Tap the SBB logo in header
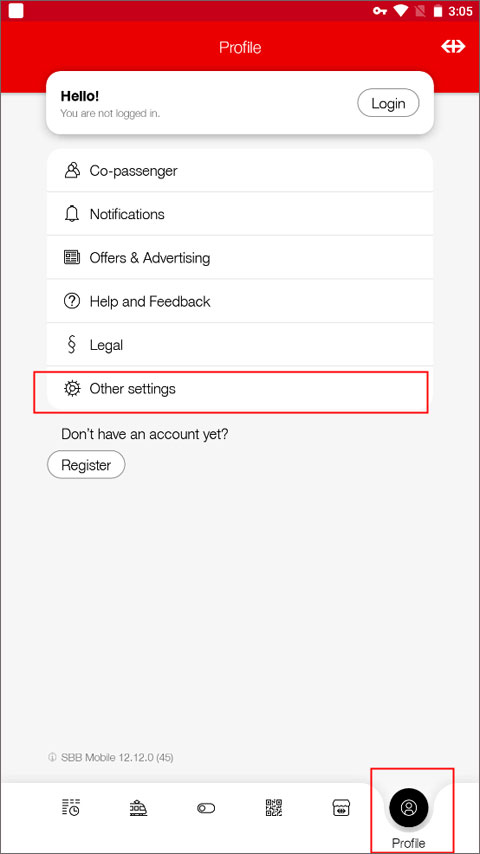480x854 pixels. 453,47
